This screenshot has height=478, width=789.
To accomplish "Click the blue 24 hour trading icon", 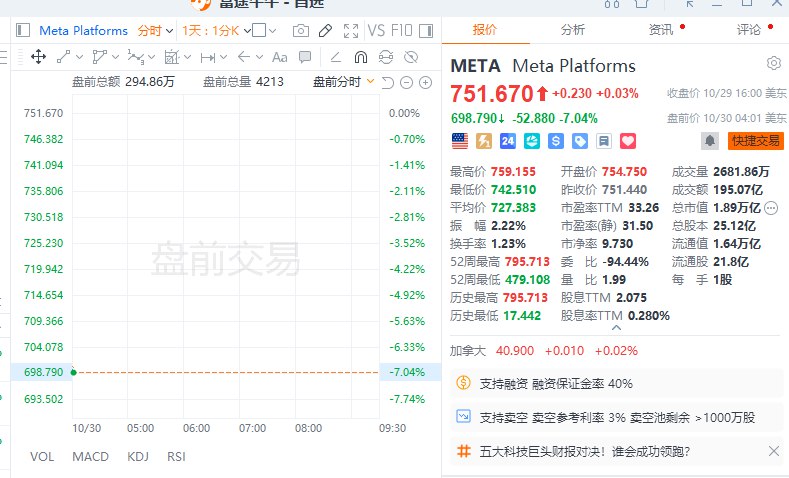I will 508,141.
